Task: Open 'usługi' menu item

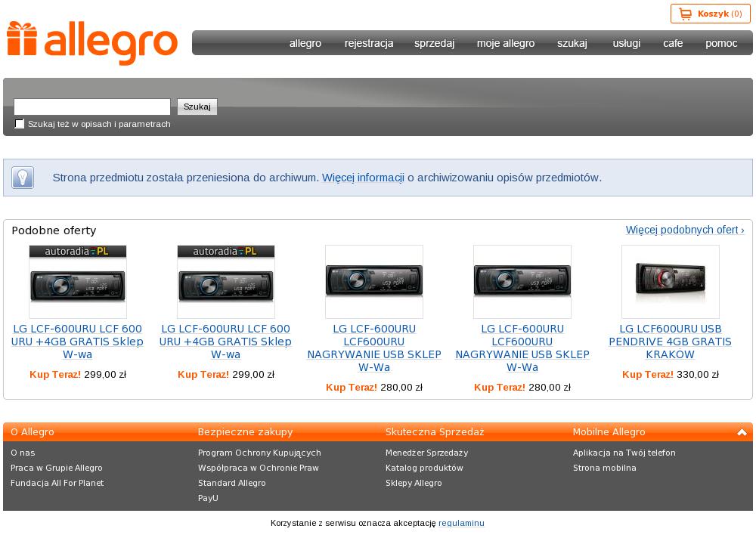Action: pyautogui.click(x=627, y=43)
